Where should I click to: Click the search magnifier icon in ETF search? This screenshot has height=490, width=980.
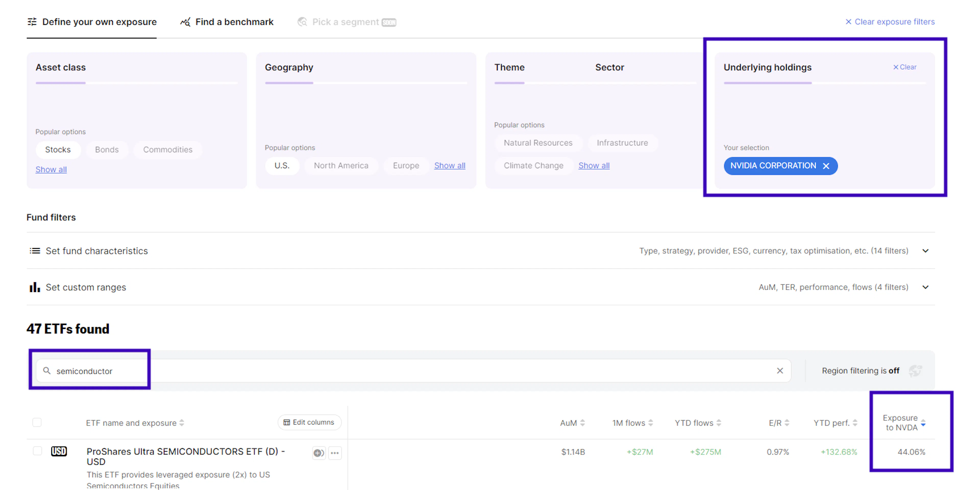point(46,370)
